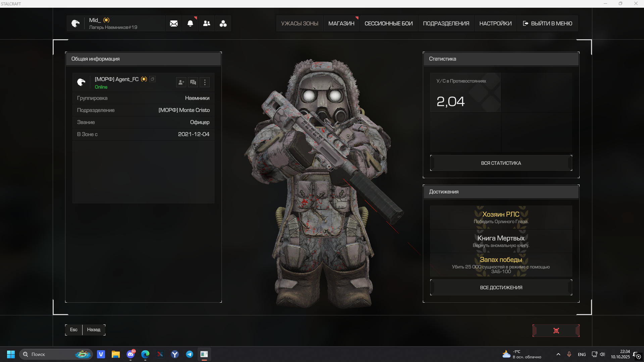Open СЕССИОННЫЕ БОИ section
The image size is (644, 362).
388,23
